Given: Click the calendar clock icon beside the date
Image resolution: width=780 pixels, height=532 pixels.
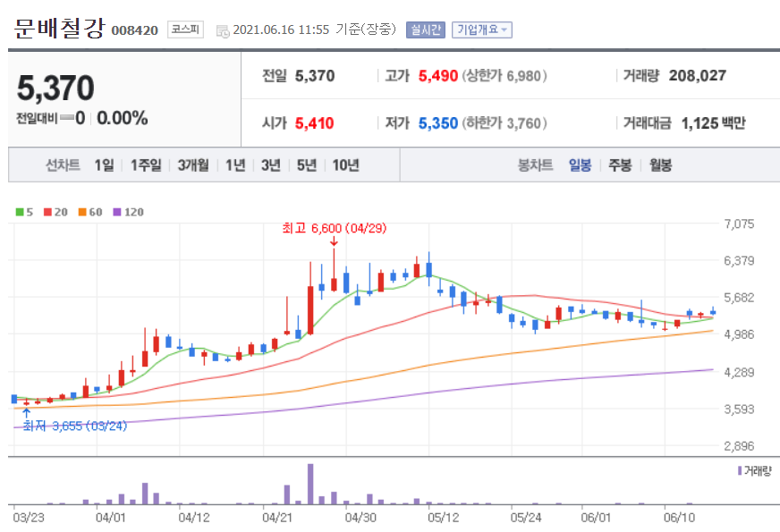Looking at the screenshot, I should click(x=223, y=30).
